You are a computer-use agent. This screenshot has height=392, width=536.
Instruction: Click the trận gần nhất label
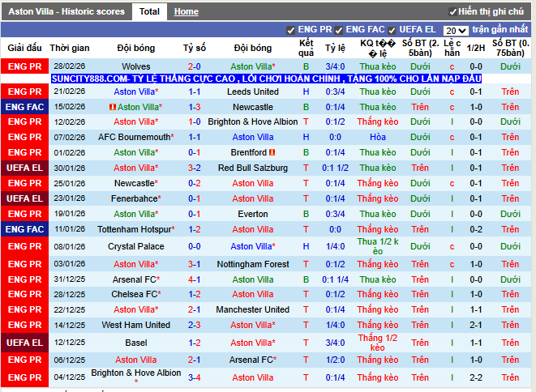click(500, 30)
